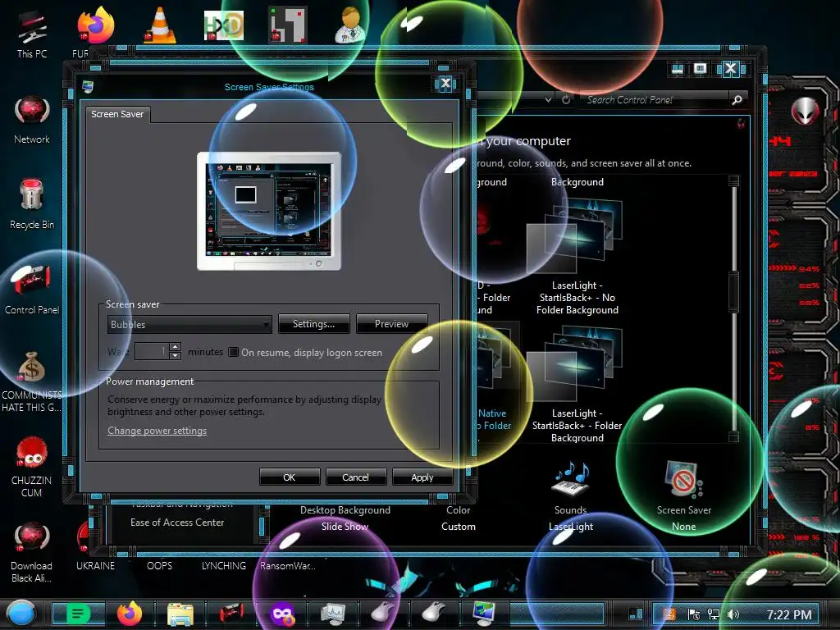
Task: Open Ease of Access Center link
Action: pyautogui.click(x=177, y=523)
